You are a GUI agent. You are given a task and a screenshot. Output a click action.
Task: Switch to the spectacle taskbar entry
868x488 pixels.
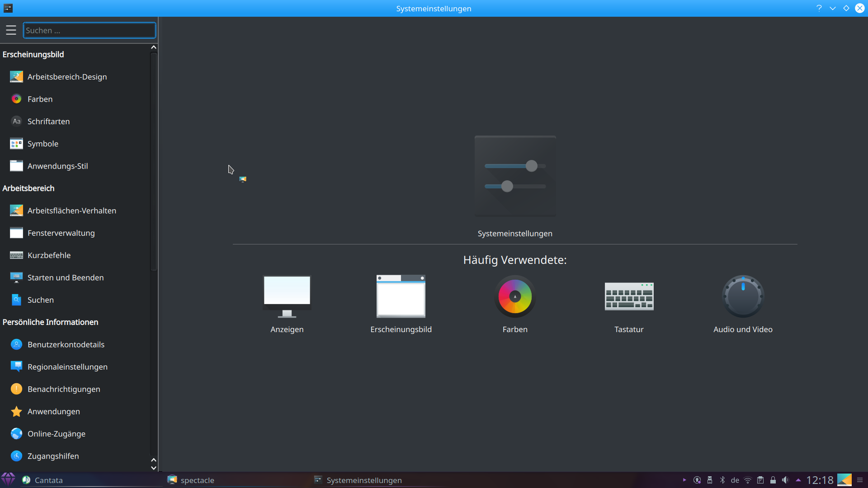click(x=197, y=480)
